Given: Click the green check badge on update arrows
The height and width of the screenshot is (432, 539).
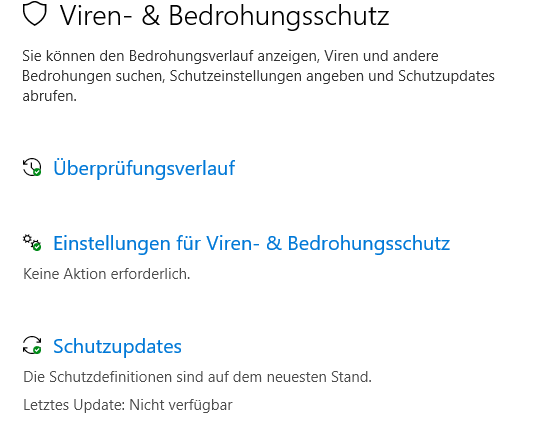Looking at the screenshot, I should [37, 350].
